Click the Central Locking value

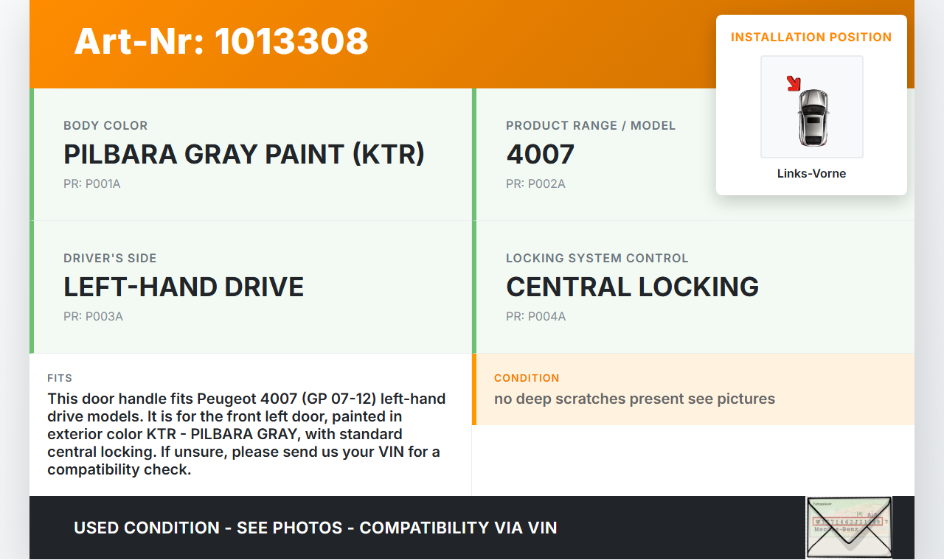coord(632,287)
